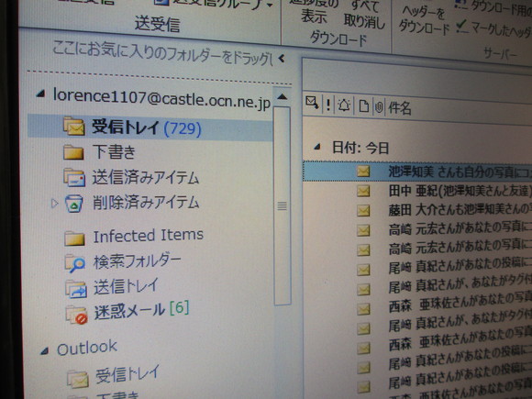Screen dimensions: 532x399
Task: Click すべて取り消し ribbon button
Action: tap(365, 16)
